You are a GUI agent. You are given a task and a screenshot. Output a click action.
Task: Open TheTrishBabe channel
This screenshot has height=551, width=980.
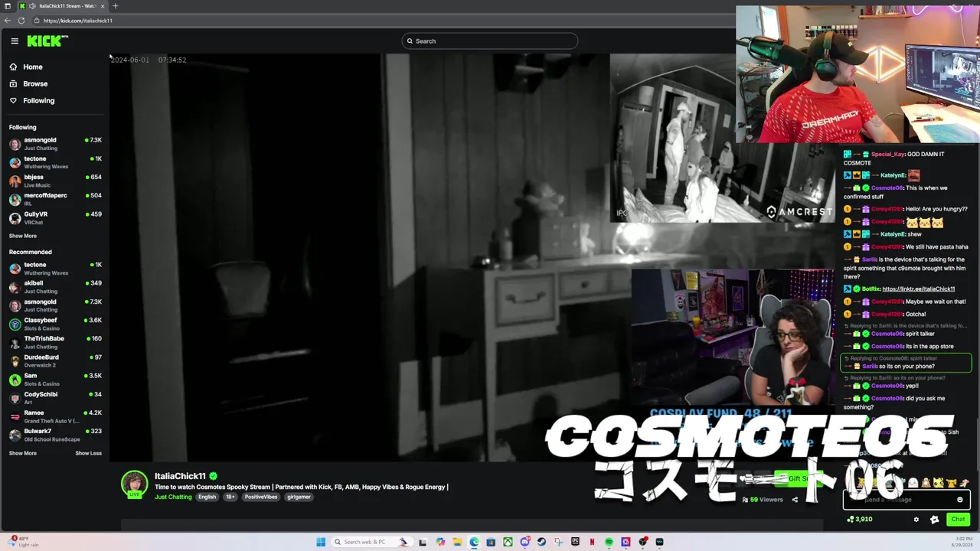(55, 342)
